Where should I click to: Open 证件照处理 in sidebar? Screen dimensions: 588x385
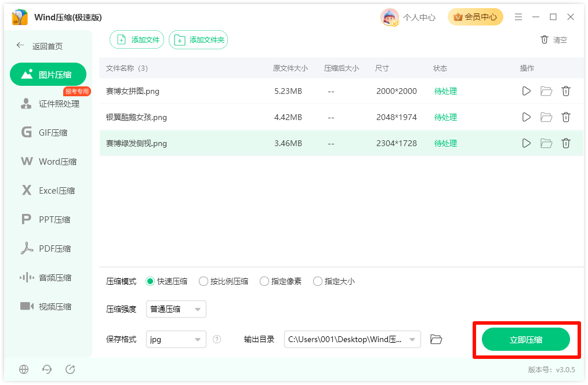pyautogui.click(x=50, y=104)
